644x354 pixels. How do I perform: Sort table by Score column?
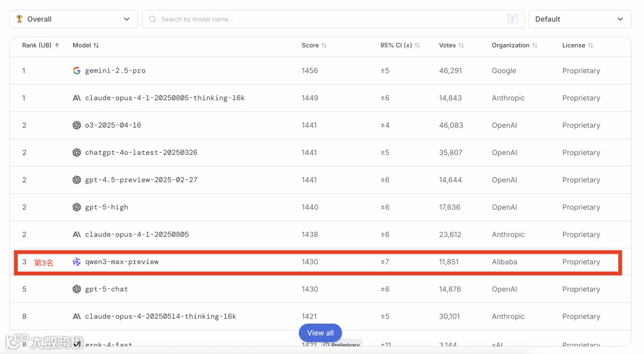pyautogui.click(x=314, y=45)
